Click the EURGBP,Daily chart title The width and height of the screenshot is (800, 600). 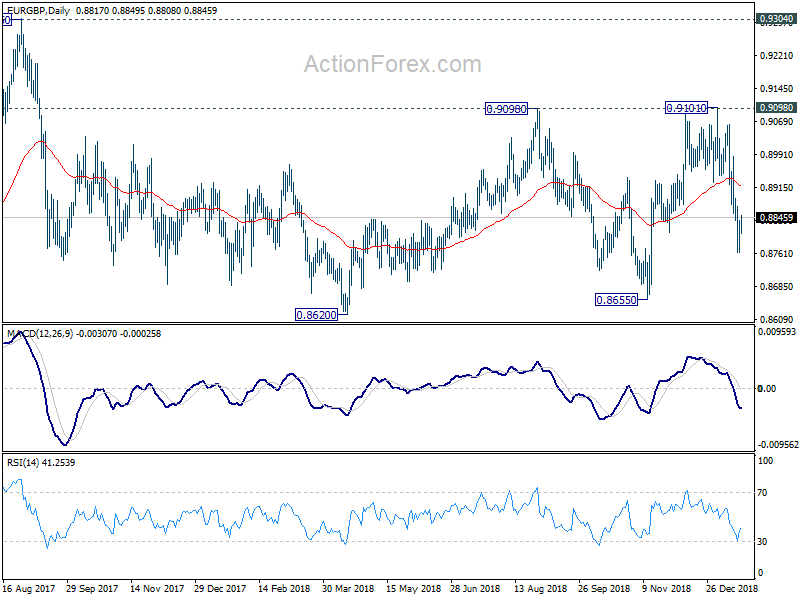coord(38,10)
